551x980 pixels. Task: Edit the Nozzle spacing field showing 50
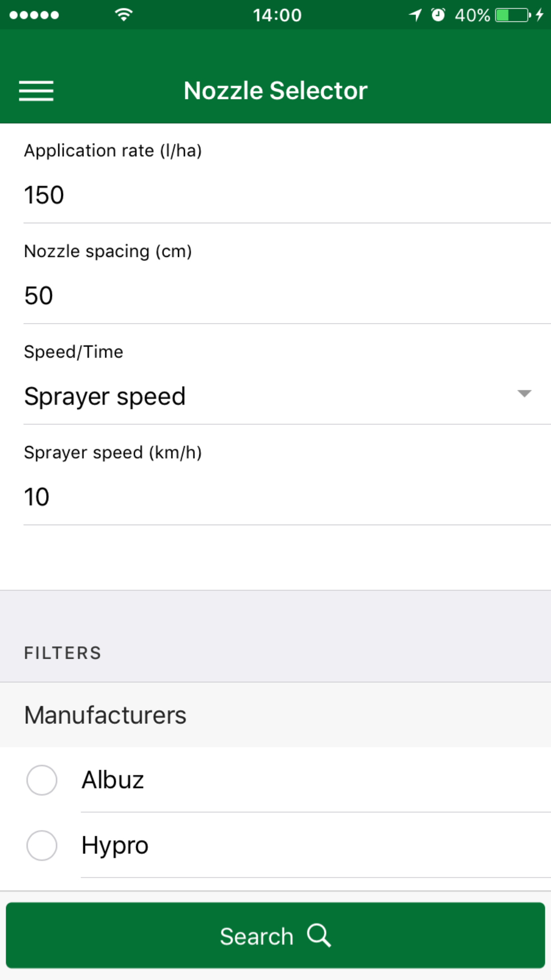[287, 296]
